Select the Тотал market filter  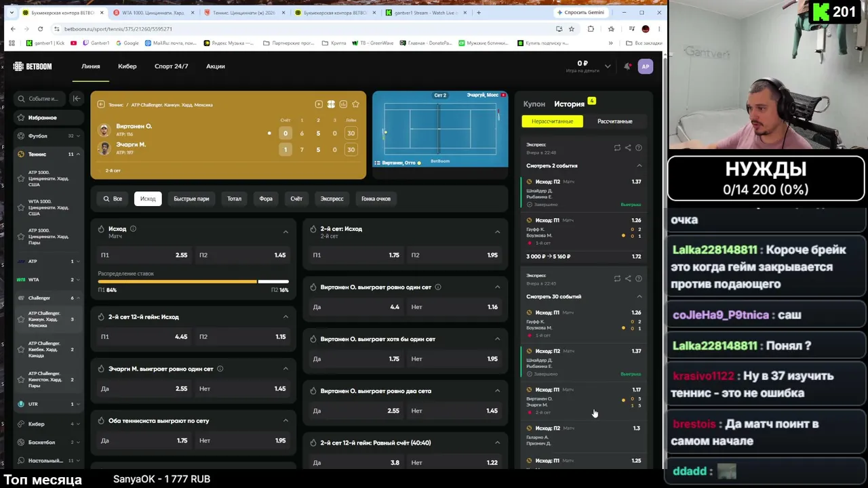pos(234,199)
